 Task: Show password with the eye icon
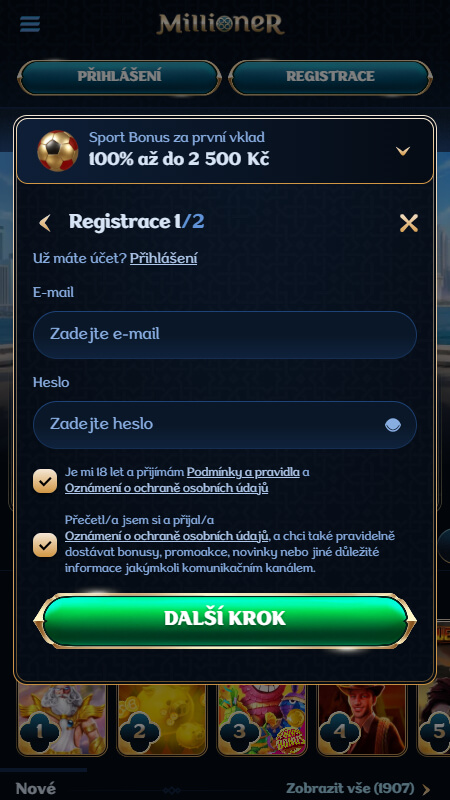click(392, 424)
